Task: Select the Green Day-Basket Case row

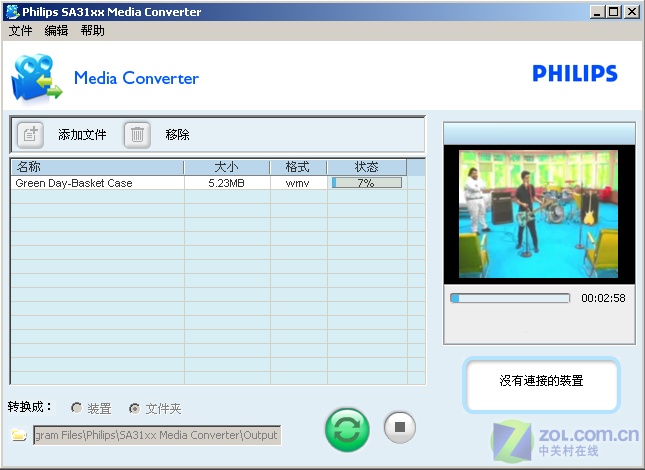Action: click(x=218, y=183)
